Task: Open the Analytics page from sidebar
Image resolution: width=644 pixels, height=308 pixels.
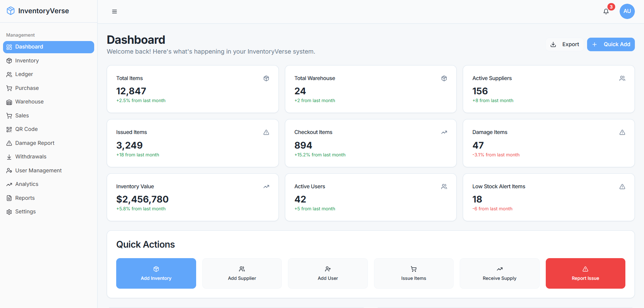Action: 27,184
